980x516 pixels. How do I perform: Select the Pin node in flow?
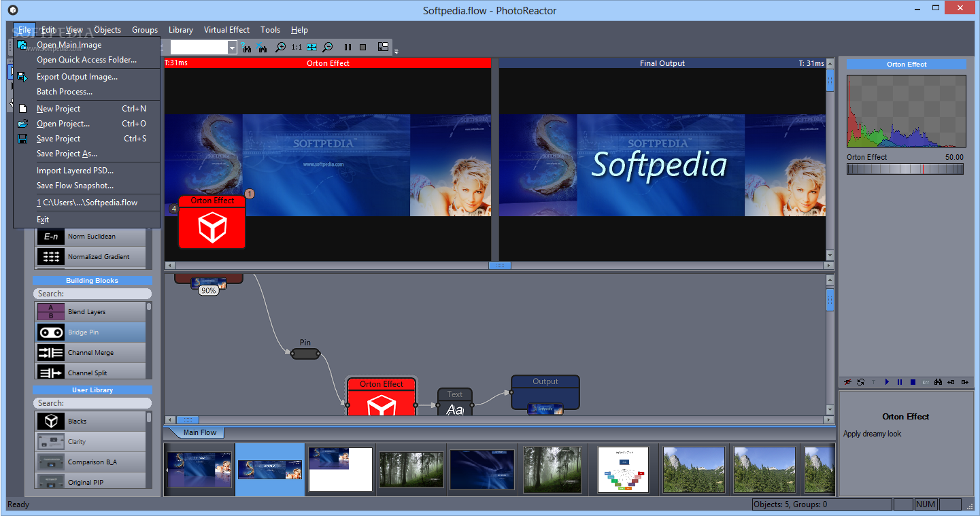pyautogui.click(x=305, y=354)
